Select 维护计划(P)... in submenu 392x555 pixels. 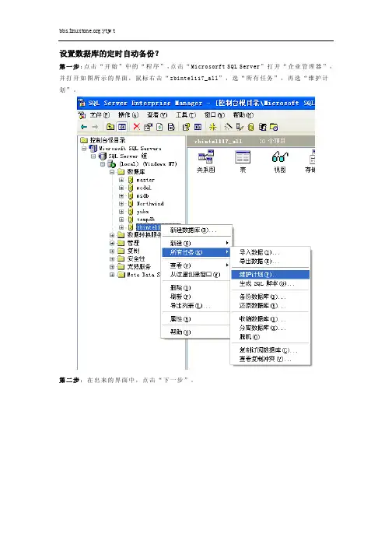pos(271,275)
